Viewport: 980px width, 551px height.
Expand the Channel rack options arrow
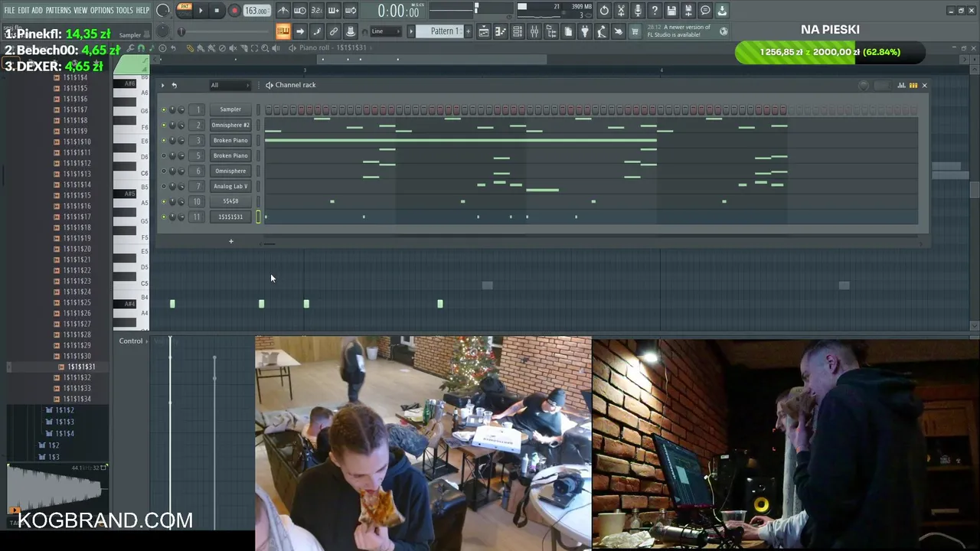coord(162,85)
